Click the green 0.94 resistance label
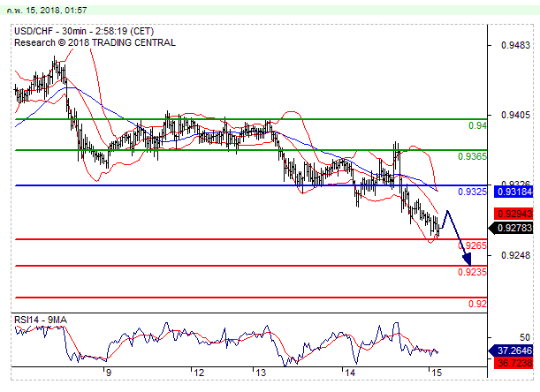Screen dimensions: 540x392 tap(477, 125)
